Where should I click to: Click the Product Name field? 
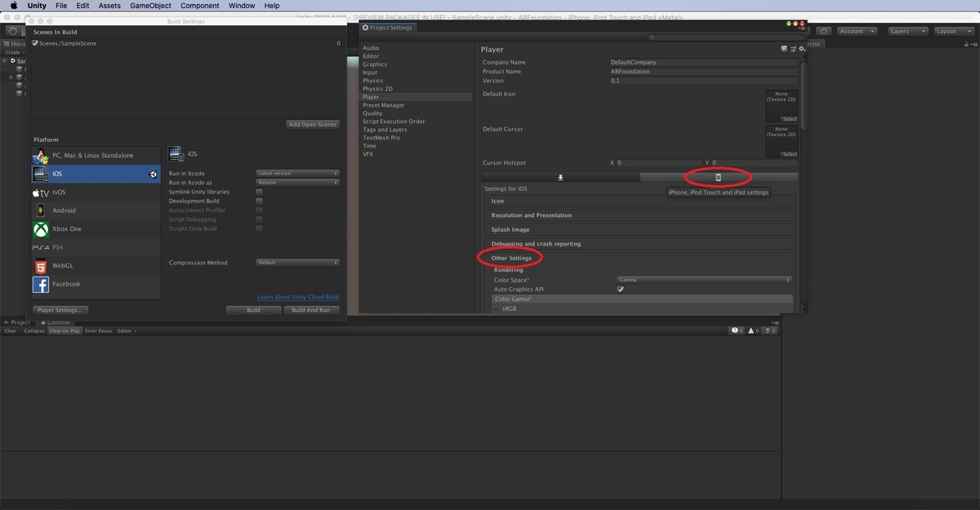tap(703, 71)
